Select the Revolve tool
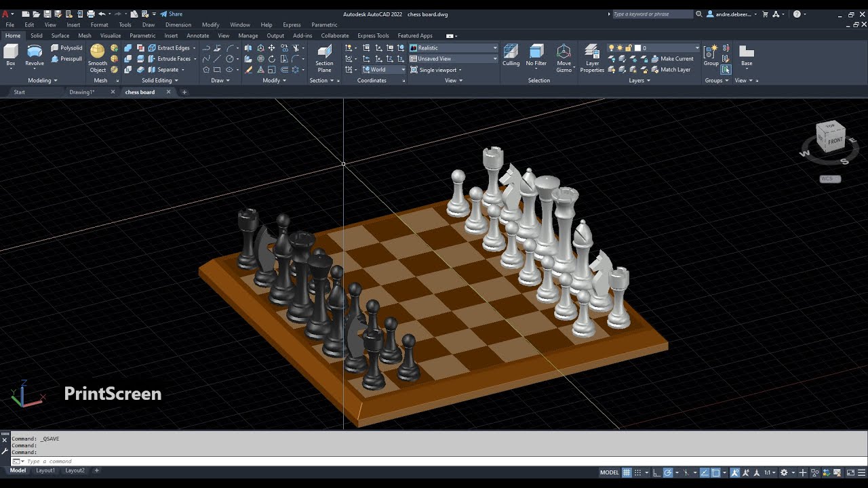This screenshot has height=488, width=868. tap(35, 56)
